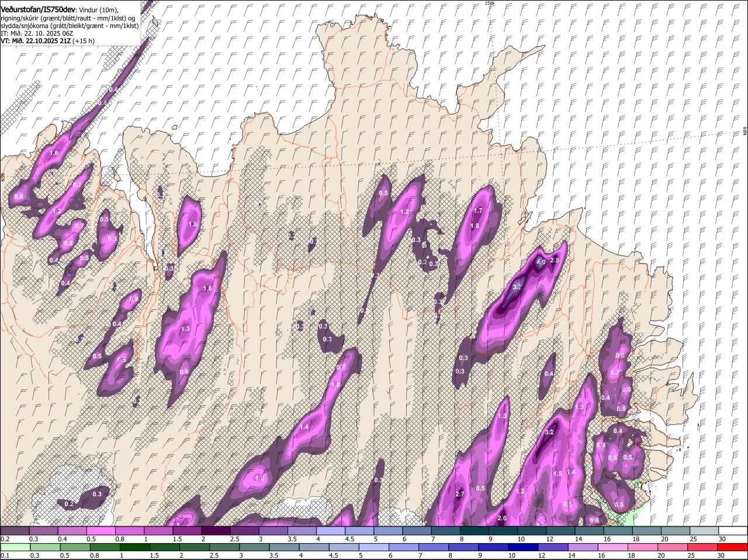Click the "15W" longitude label on the map
The width and height of the screenshot is (748, 560).
click(x=490, y=3)
